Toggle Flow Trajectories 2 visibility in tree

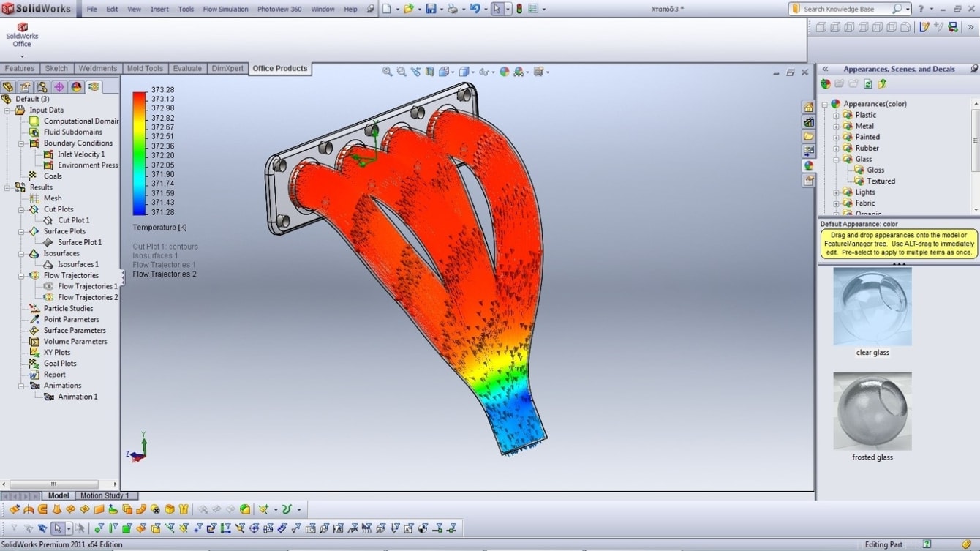[x=48, y=297]
